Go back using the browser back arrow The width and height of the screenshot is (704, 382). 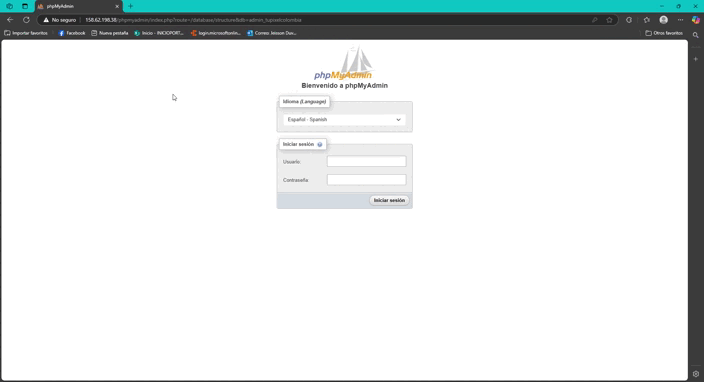coord(10,20)
